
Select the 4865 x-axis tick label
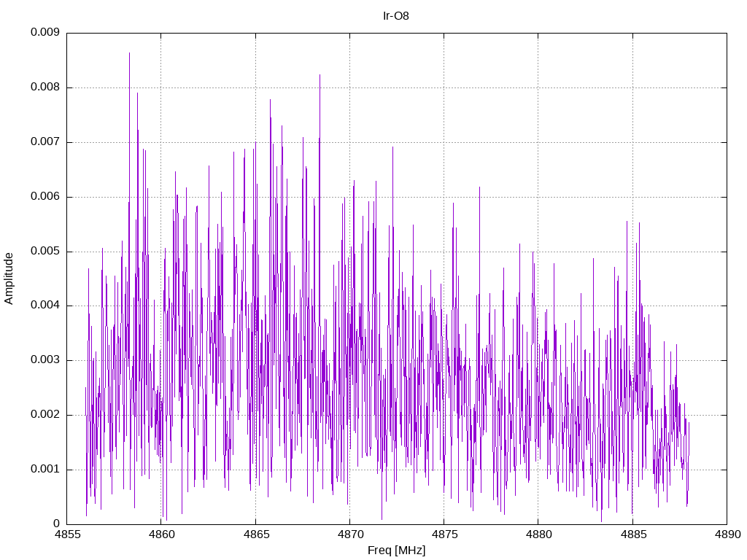click(256, 534)
